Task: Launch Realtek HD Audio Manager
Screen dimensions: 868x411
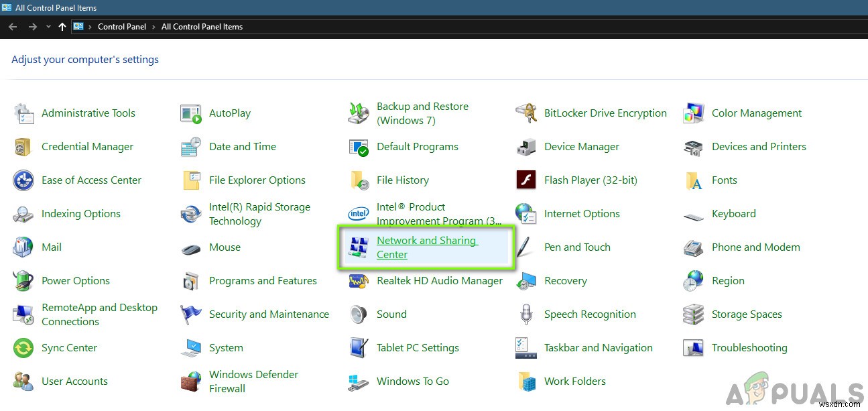Action: pyautogui.click(x=439, y=280)
